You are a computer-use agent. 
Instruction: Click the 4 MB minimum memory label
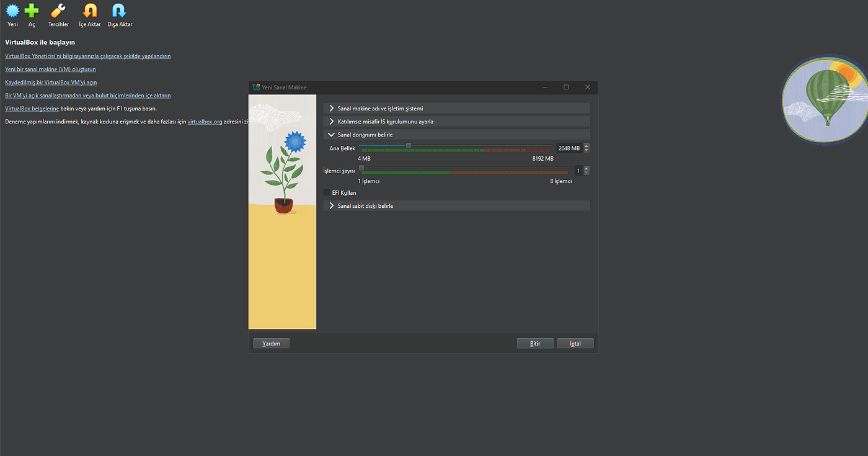(364, 159)
